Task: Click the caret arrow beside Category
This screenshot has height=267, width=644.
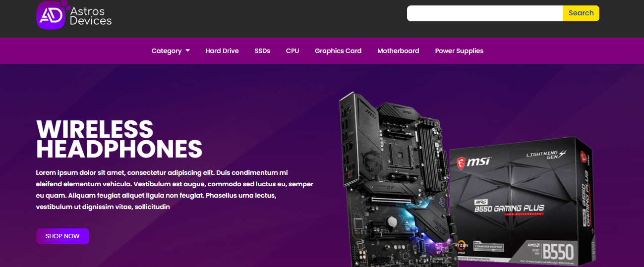Action: click(187, 51)
